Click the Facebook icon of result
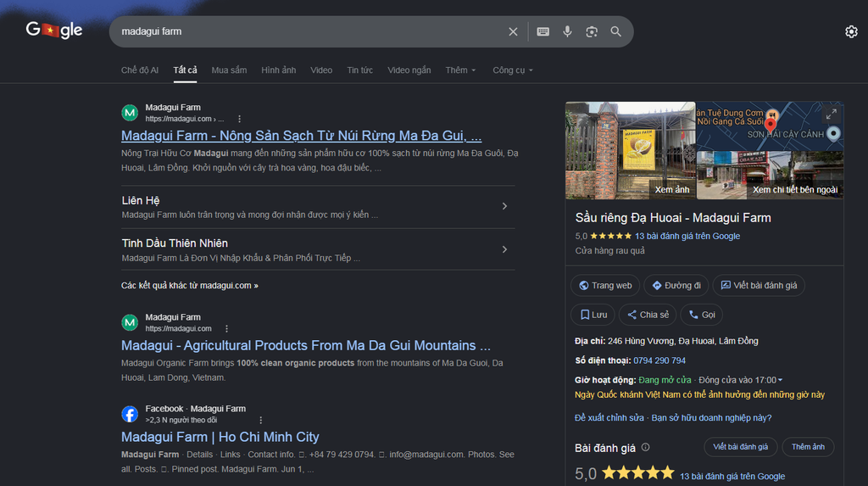Screen dimensions: 868x486 click(x=130, y=414)
